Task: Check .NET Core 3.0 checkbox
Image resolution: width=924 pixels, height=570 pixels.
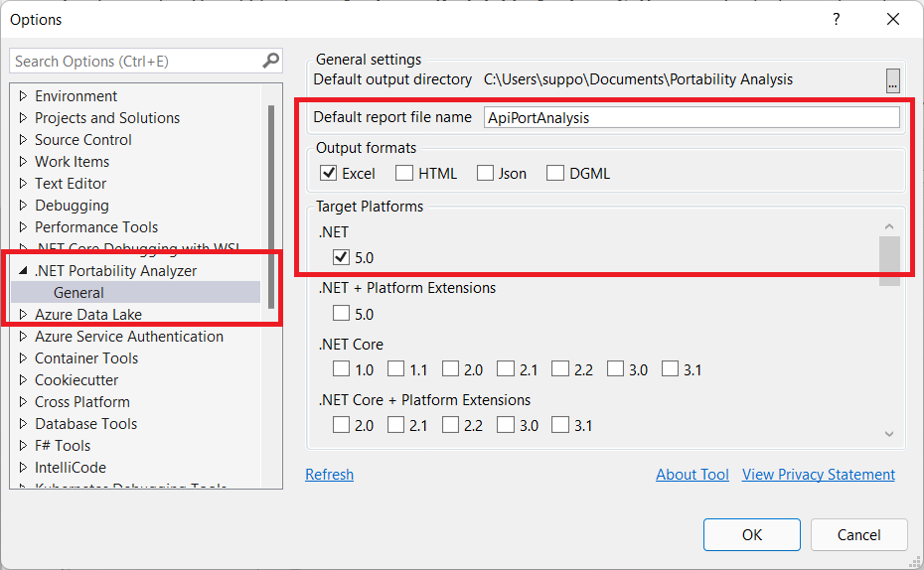Action: [x=615, y=369]
